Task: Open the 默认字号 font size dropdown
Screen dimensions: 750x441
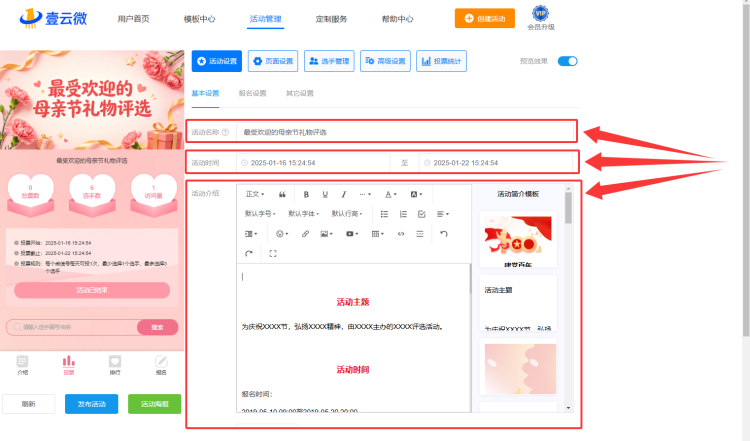Action: (x=260, y=214)
